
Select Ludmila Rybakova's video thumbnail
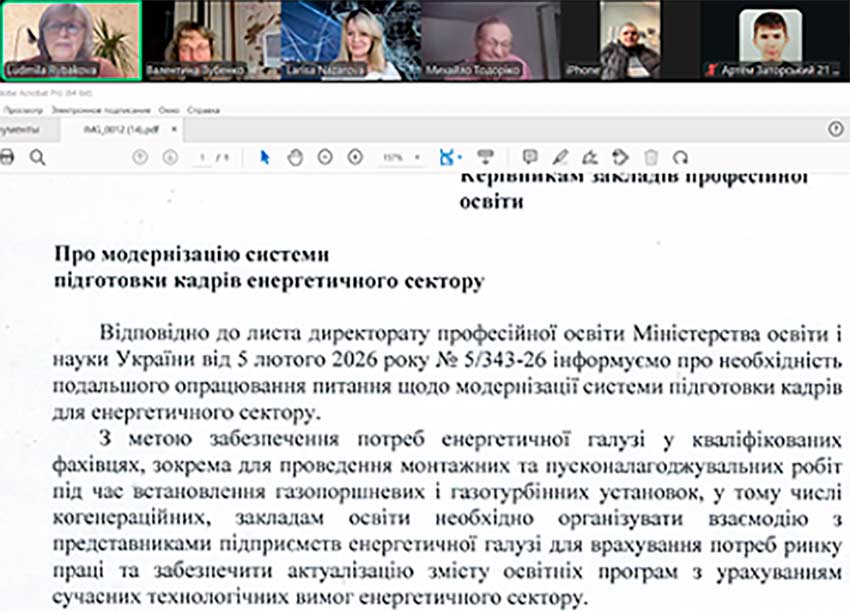[70, 40]
